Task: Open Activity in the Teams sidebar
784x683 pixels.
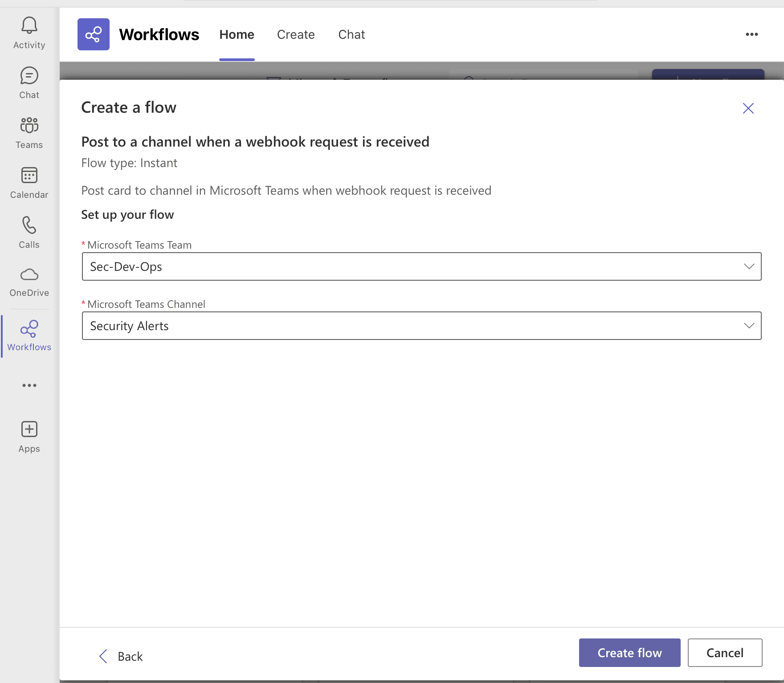Action: (x=29, y=32)
